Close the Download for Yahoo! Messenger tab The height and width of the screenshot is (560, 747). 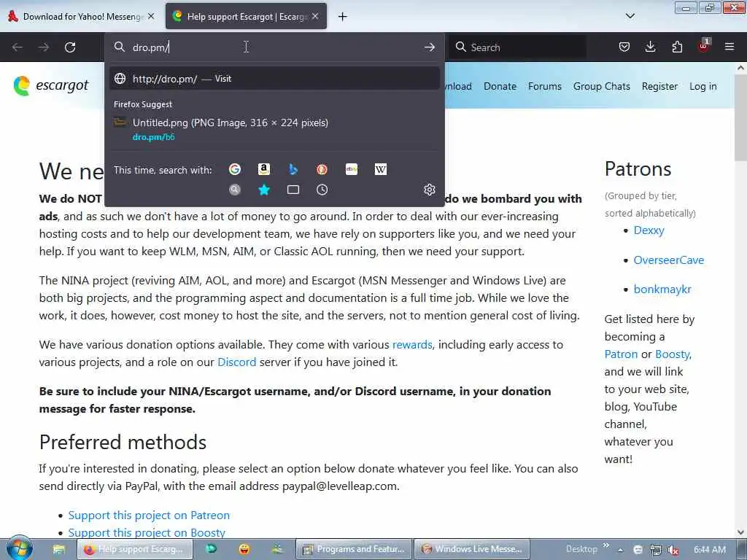coord(151,17)
